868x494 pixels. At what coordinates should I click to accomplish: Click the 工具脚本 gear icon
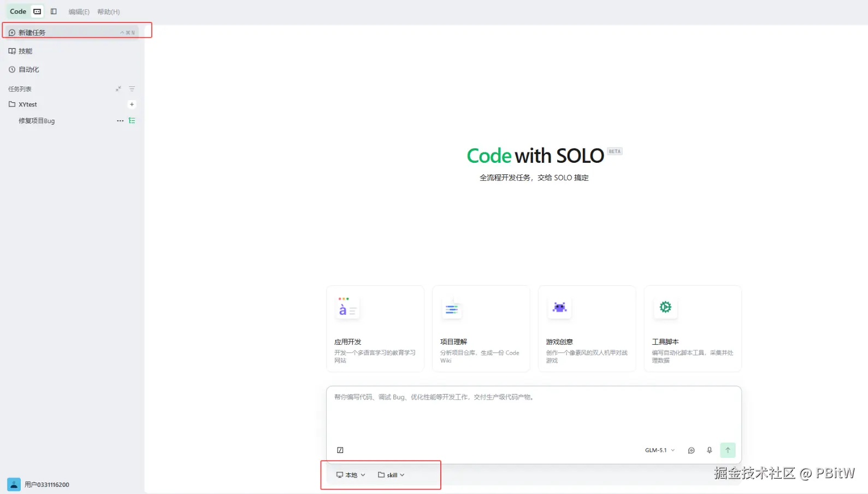click(665, 308)
